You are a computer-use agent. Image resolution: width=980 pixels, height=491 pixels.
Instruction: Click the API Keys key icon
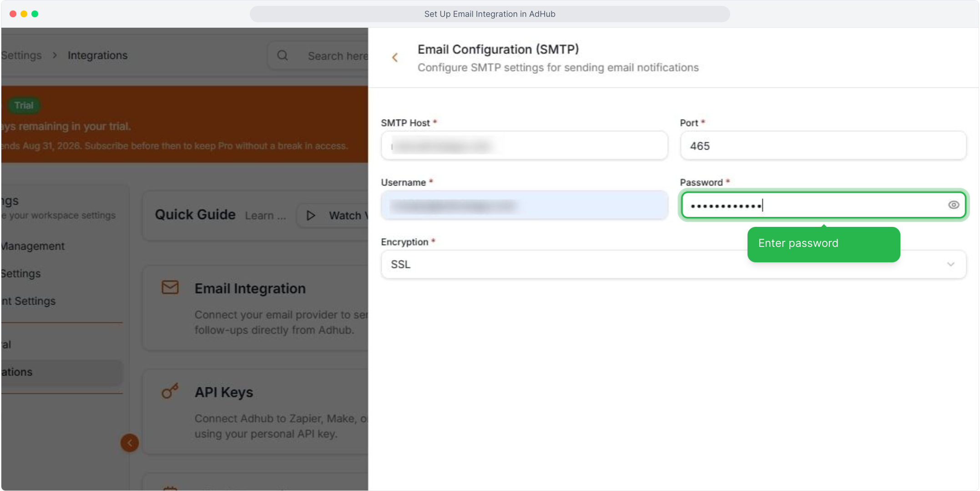pyautogui.click(x=170, y=391)
